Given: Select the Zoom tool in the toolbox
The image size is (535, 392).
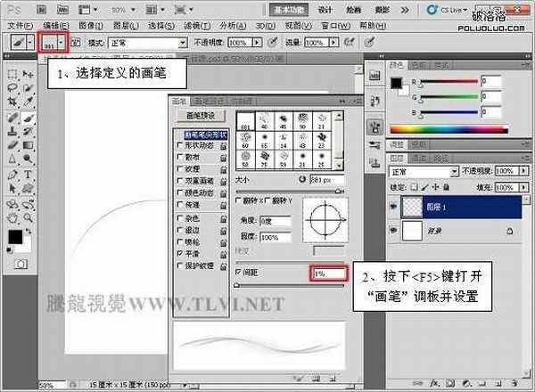Looking at the screenshot, I should point(28,217).
